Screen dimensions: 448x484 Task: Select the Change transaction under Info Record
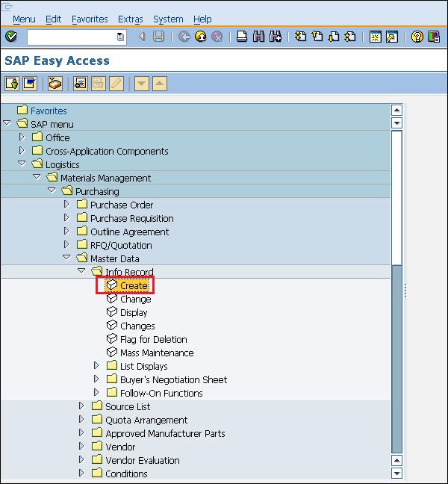(135, 299)
